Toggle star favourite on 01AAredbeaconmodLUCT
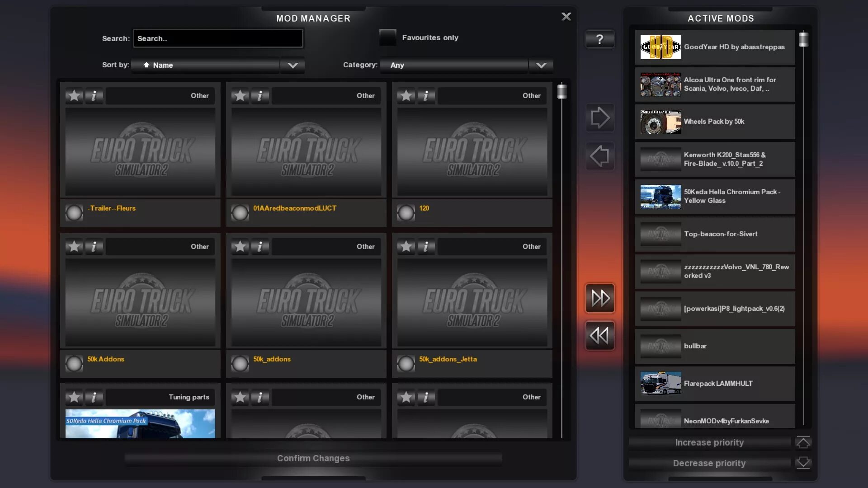 click(240, 95)
